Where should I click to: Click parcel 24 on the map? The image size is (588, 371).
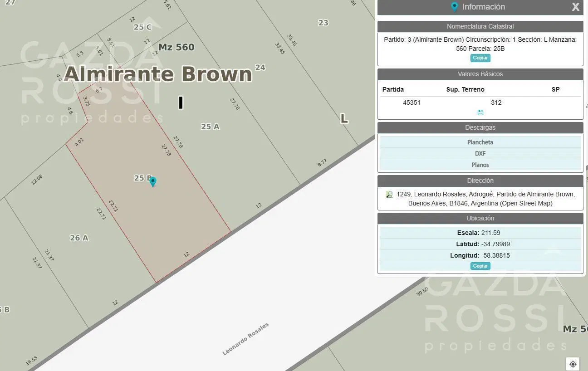[260, 68]
